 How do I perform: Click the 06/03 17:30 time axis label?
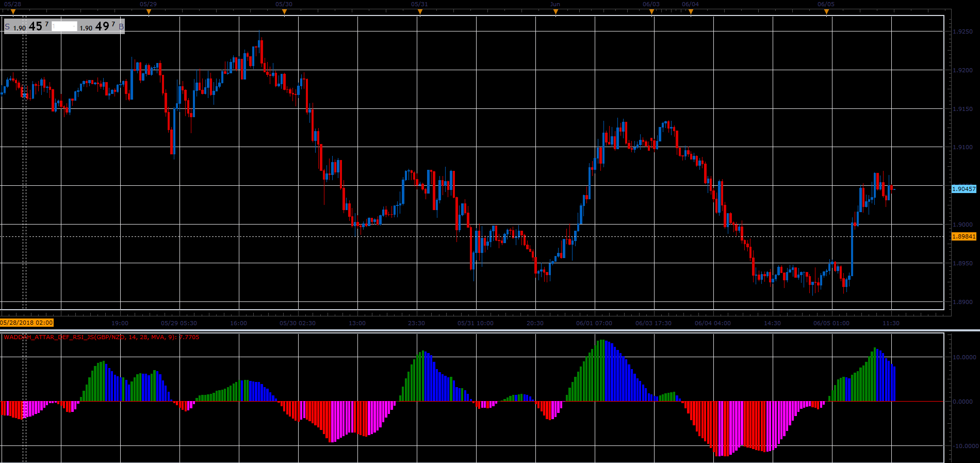click(654, 323)
